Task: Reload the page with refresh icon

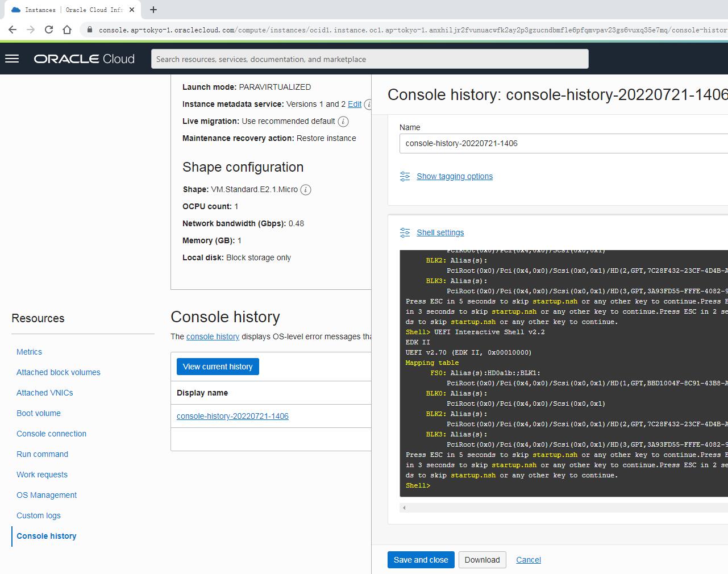Action: coord(49,30)
